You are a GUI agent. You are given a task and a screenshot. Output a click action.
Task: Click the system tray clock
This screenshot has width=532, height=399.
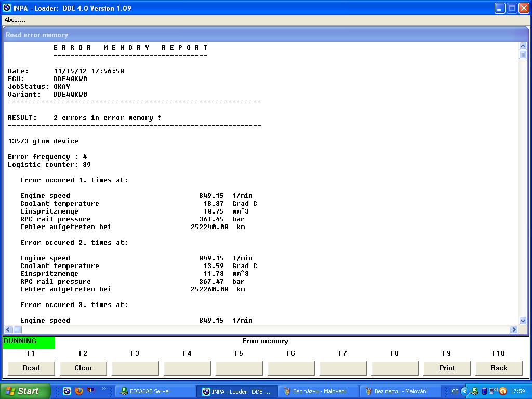[517, 391]
